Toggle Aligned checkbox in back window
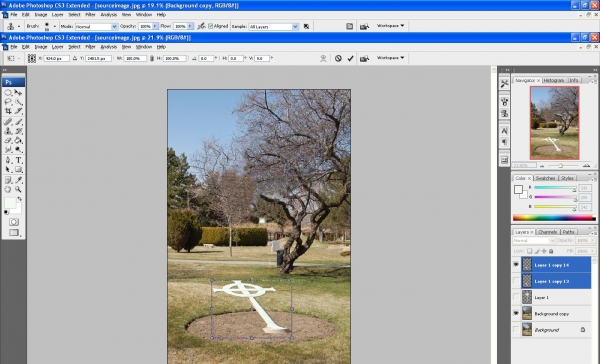Screen dimensions: 600x364 (x=210, y=26)
